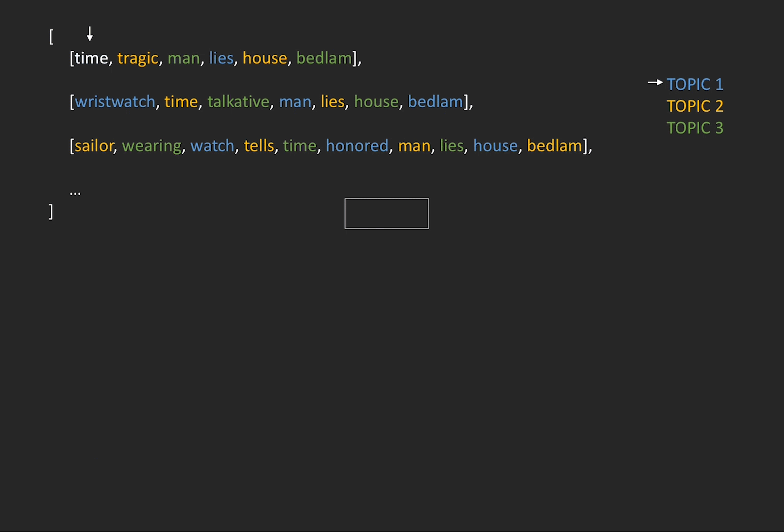Click the white word "time" in the first list

pyautogui.click(x=92, y=58)
